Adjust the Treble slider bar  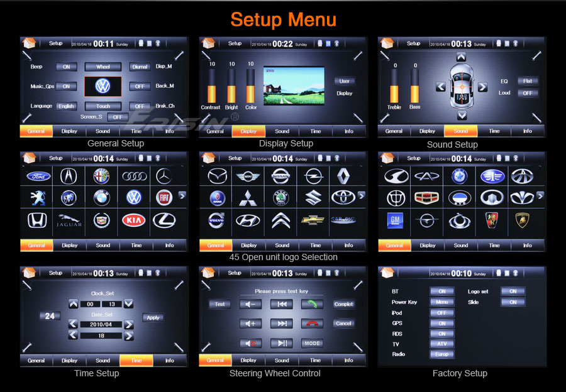tap(394, 86)
